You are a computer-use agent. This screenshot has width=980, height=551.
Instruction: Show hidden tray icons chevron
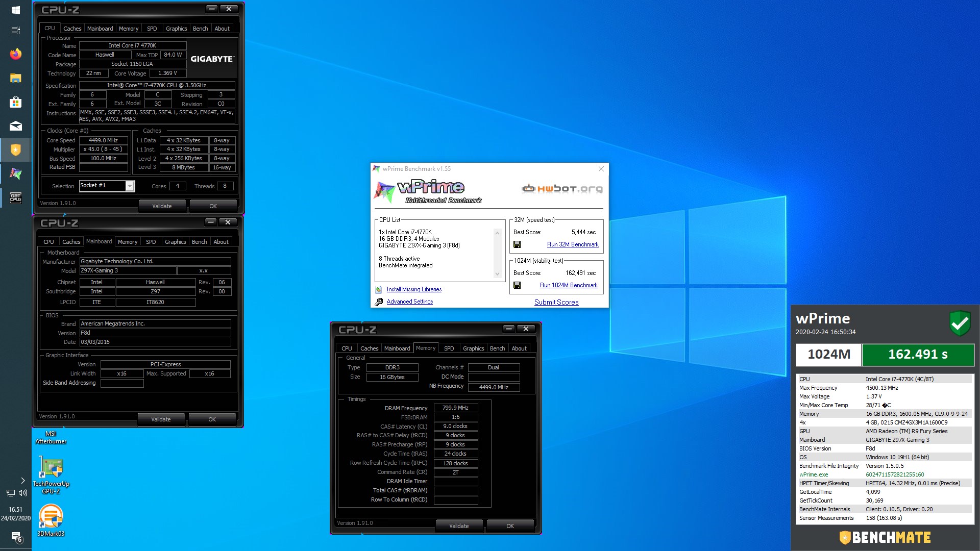pyautogui.click(x=22, y=480)
